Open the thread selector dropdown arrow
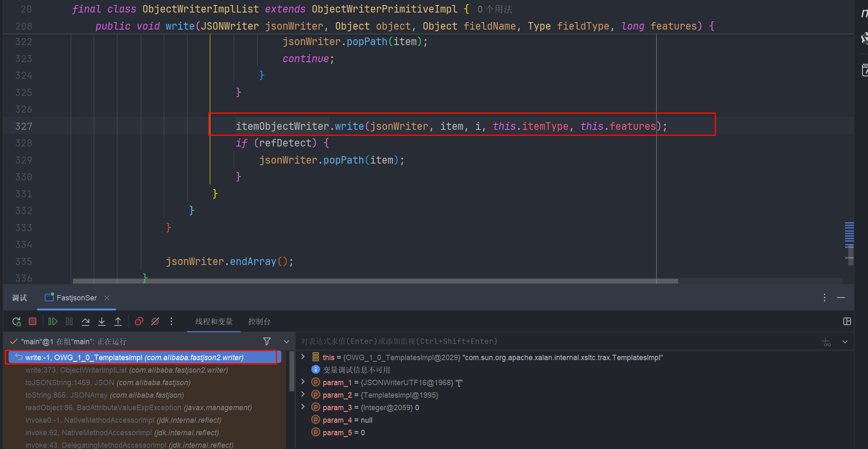The image size is (868, 449). [287, 342]
